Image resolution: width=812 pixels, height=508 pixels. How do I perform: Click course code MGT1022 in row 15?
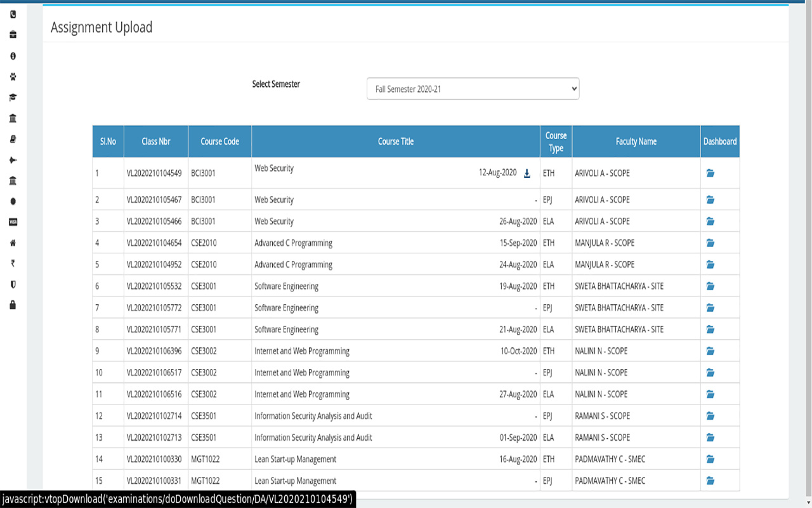point(206,480)
